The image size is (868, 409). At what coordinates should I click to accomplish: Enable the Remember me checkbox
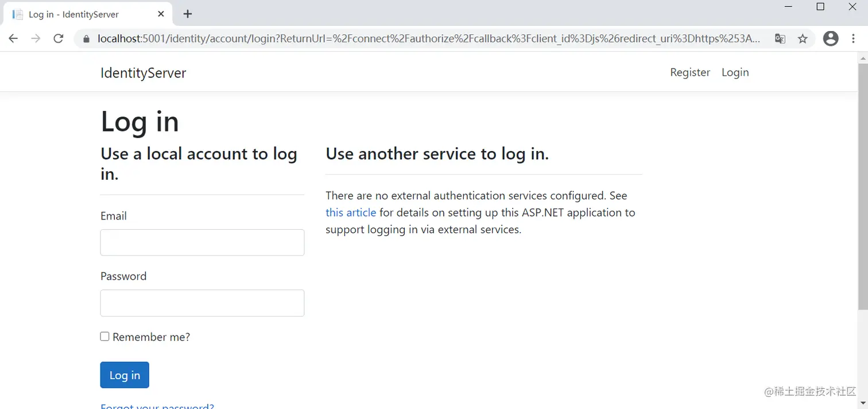tap(104, 337)
